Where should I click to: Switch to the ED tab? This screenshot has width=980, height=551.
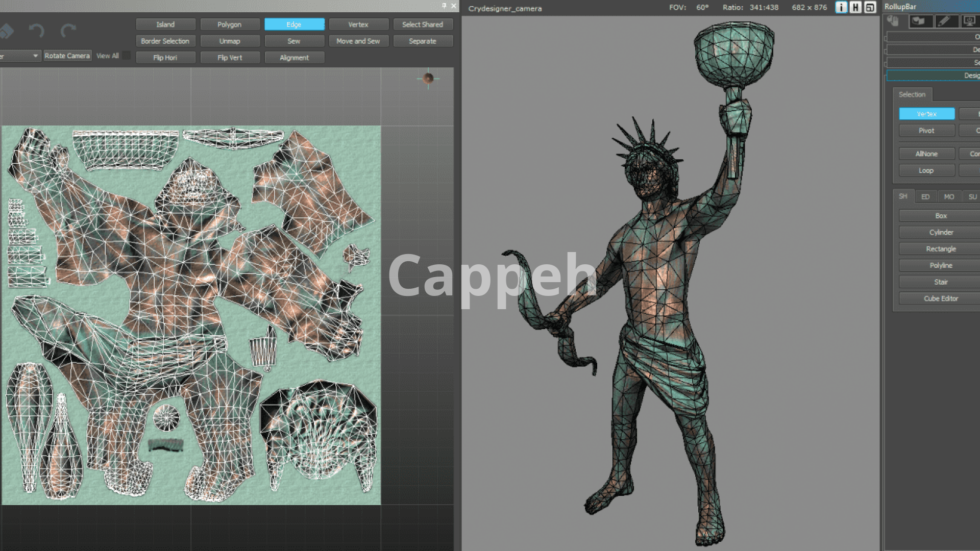(925, 197)
